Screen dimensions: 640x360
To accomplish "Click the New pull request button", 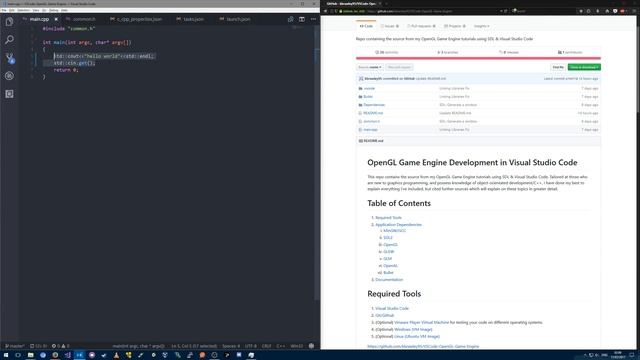I will (399, 67).
